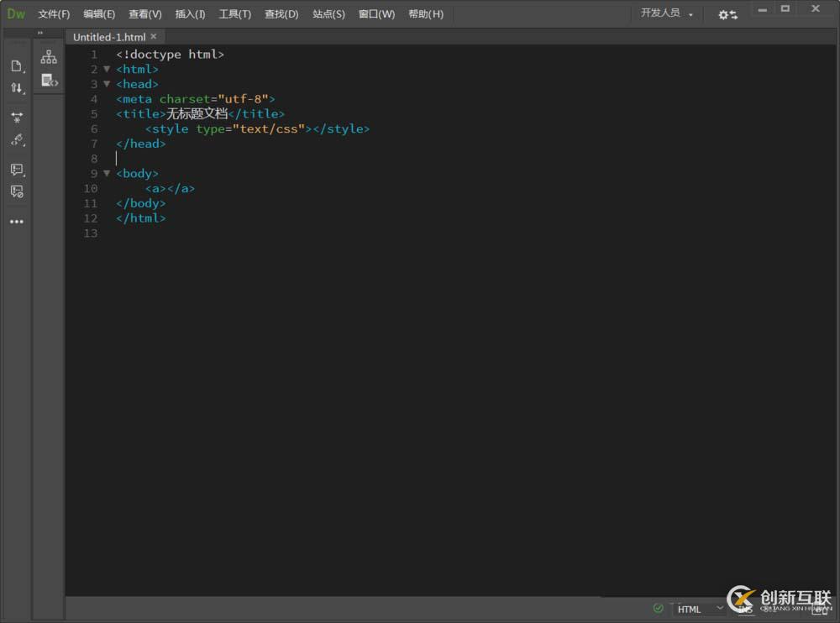Open the 文件(F) menu
Image resolution: width=840 pixels, height=623 pixels.
click(54, 14)
